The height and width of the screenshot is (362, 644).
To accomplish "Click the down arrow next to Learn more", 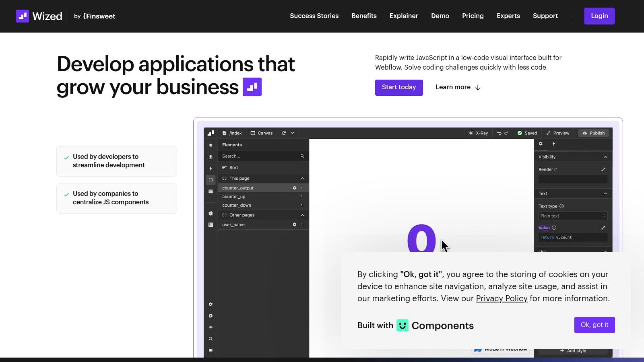I will coord(478,88).
